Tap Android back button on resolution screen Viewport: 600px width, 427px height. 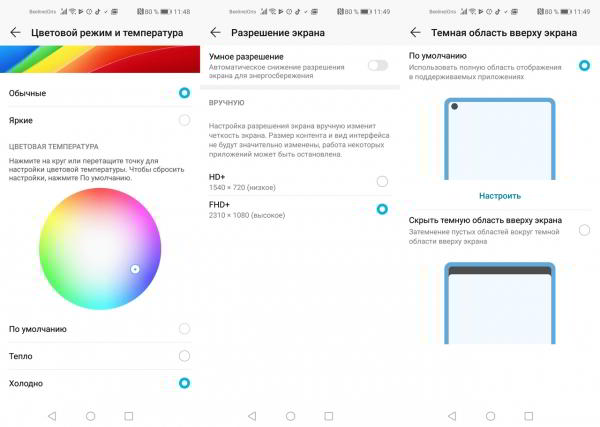pyautogui.click(x=252, y=416)
